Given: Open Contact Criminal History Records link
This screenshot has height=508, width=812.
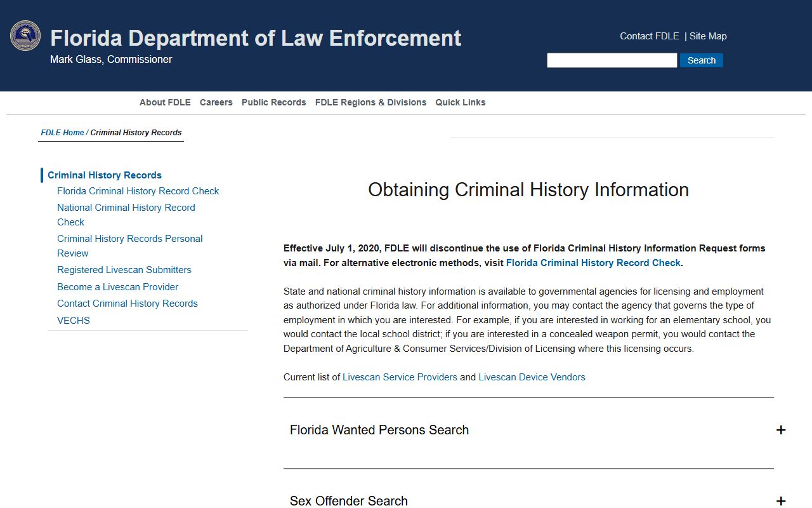Looking at the screenshot, I should pyautogui.click(x=128, y=304).
